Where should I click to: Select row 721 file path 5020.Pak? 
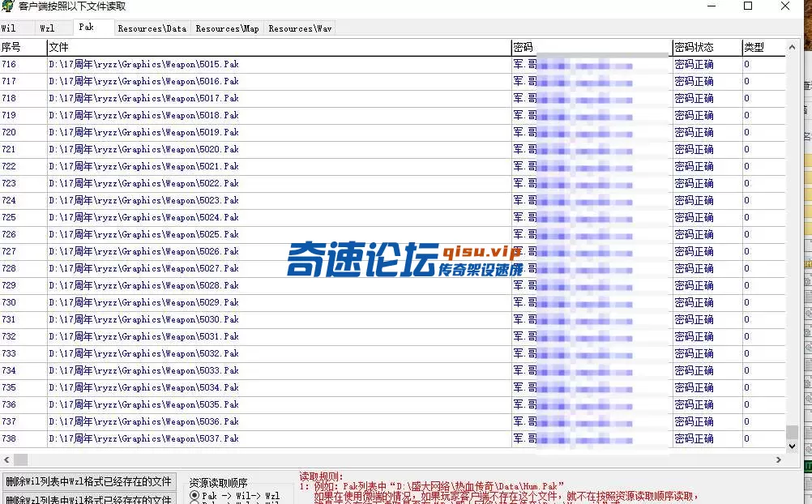click(144, 149)
